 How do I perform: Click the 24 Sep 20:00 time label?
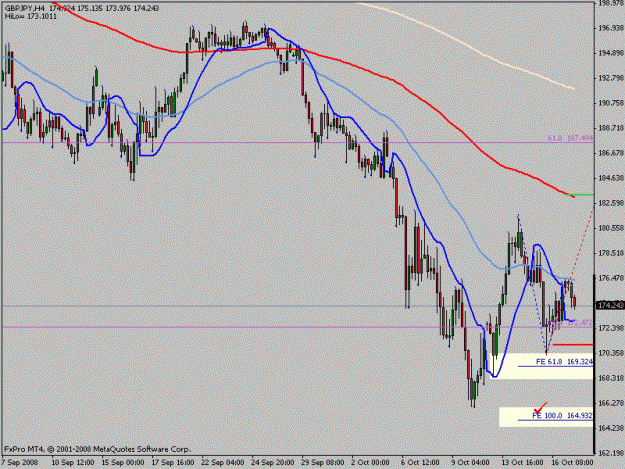tap(273, 463)
